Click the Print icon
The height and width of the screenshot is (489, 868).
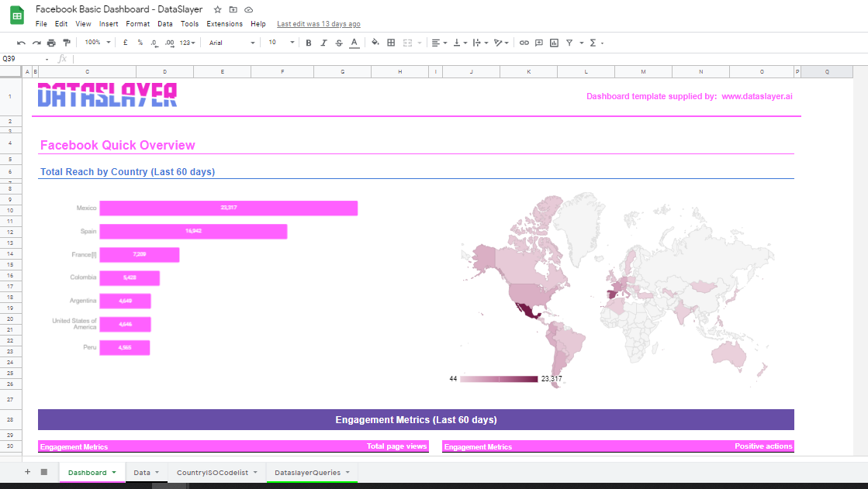click(51, 43)
